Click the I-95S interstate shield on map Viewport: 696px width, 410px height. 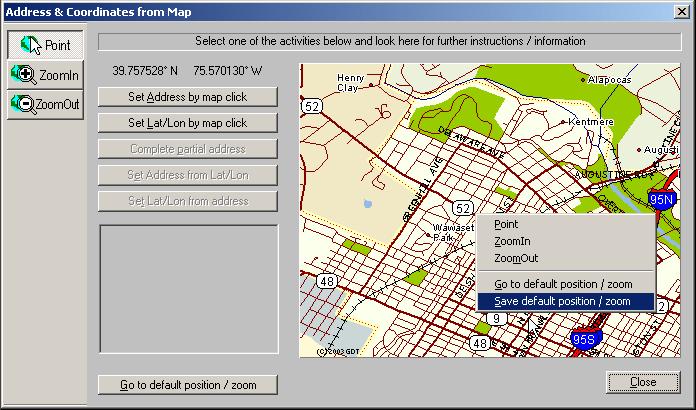585,341
